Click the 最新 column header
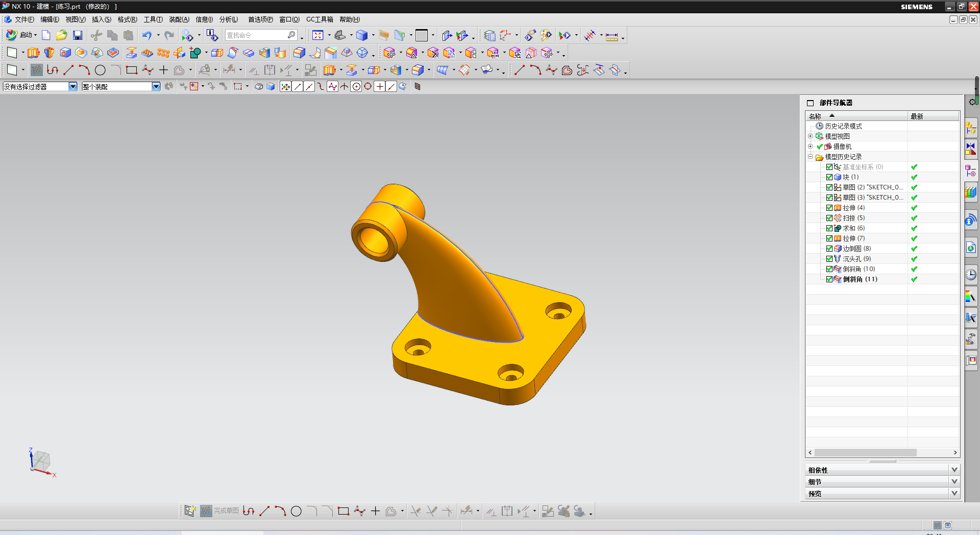This screenshot has height=535, width=980. click(934, 116)
